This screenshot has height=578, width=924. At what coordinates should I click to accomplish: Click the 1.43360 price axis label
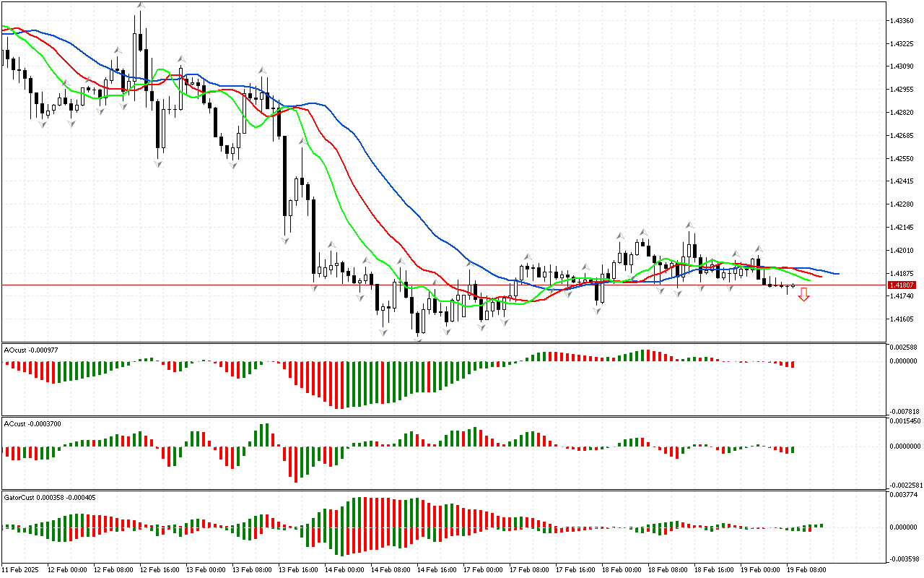click(903, 21)
